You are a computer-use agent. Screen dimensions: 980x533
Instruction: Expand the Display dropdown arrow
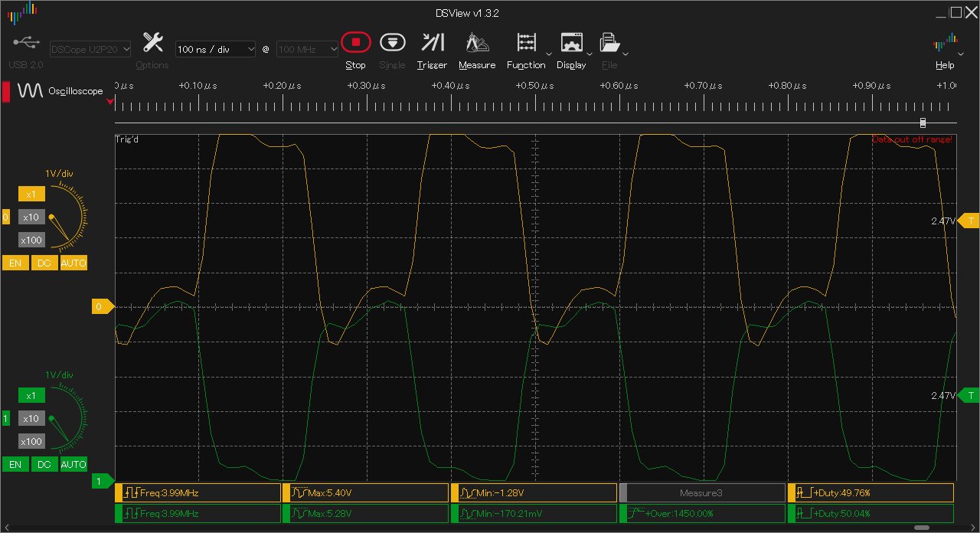click(590, 54)
